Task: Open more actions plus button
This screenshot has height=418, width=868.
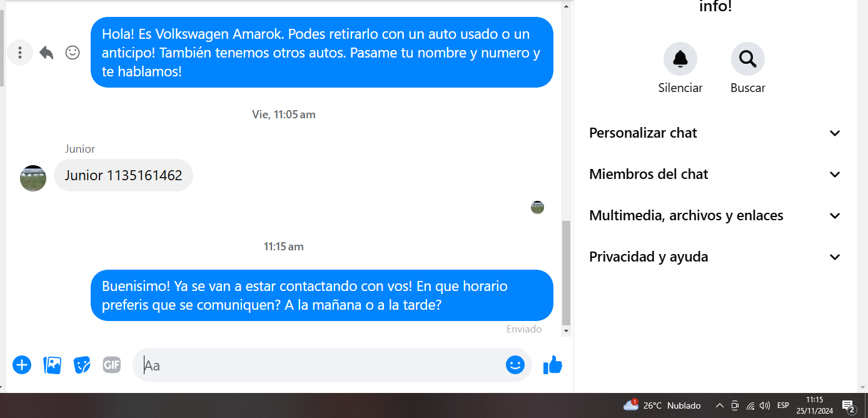Action: click(22, 365)
